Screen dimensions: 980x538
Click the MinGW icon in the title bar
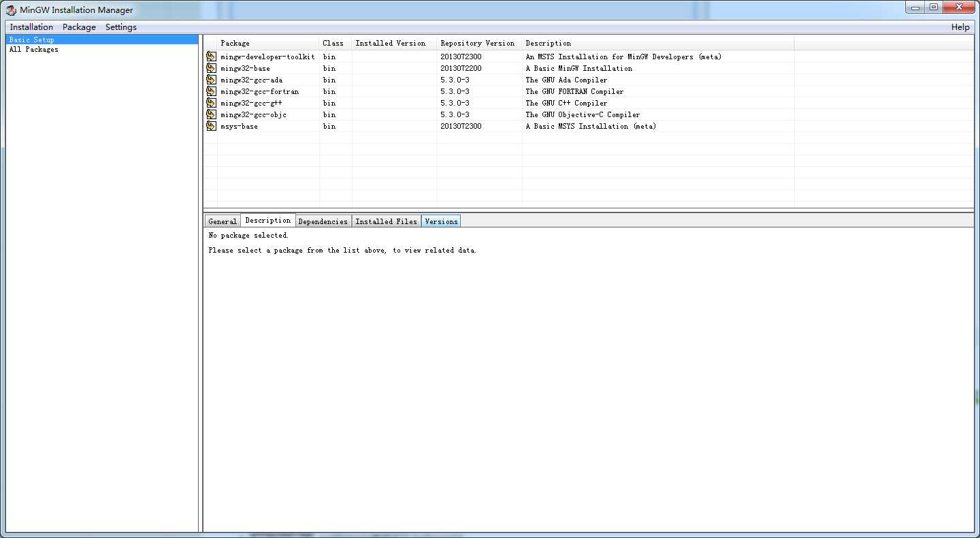coord(11,10)
